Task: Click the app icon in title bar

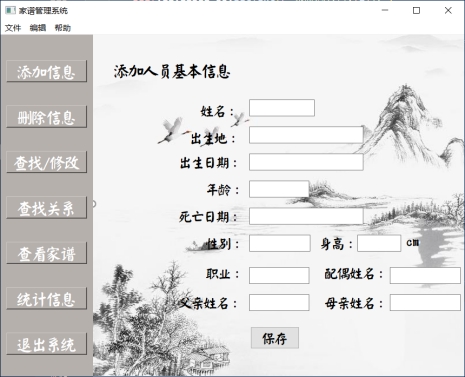Action: [x=10, y=10]
